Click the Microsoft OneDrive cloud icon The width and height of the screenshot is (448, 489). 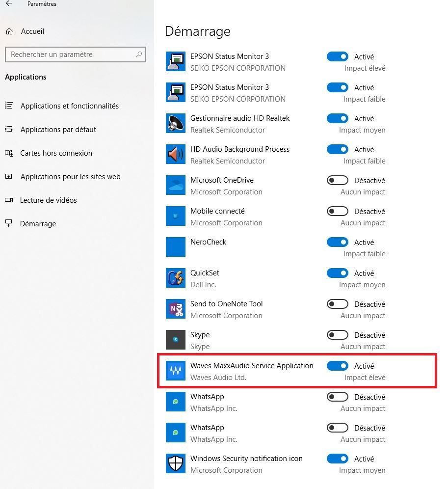point(176,185)
